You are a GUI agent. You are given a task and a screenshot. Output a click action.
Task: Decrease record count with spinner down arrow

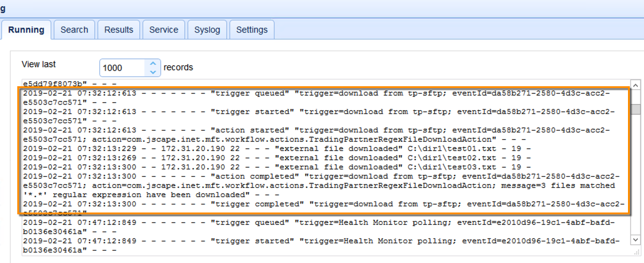click(152, 71)
